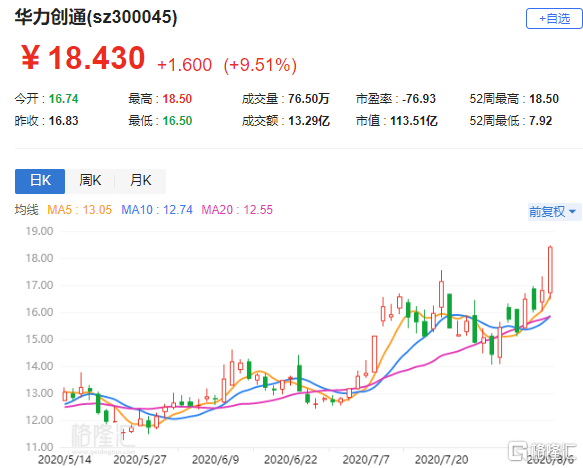This screenshot has width=583, height=468.
Task: Click the 前复权 dropdown arrow
Action: [573, 212]
